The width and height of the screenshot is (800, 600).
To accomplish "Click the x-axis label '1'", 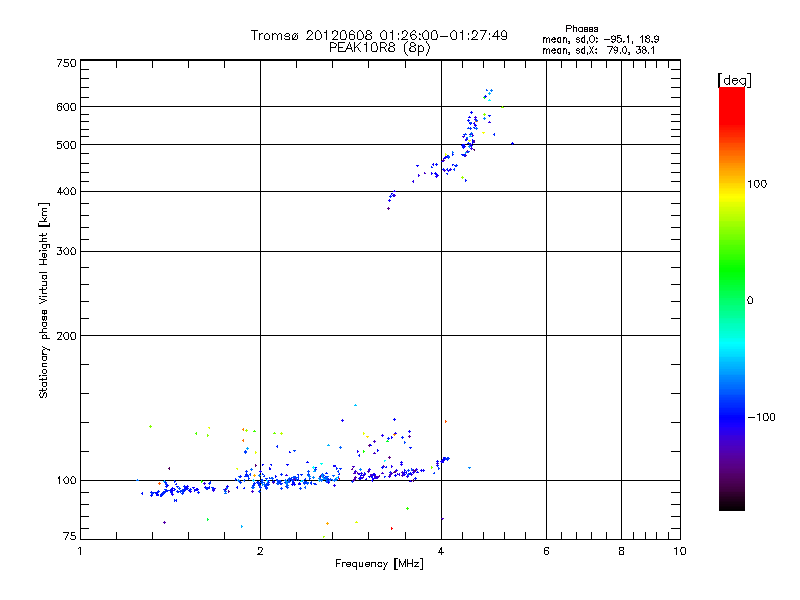I will pos(80,551).
